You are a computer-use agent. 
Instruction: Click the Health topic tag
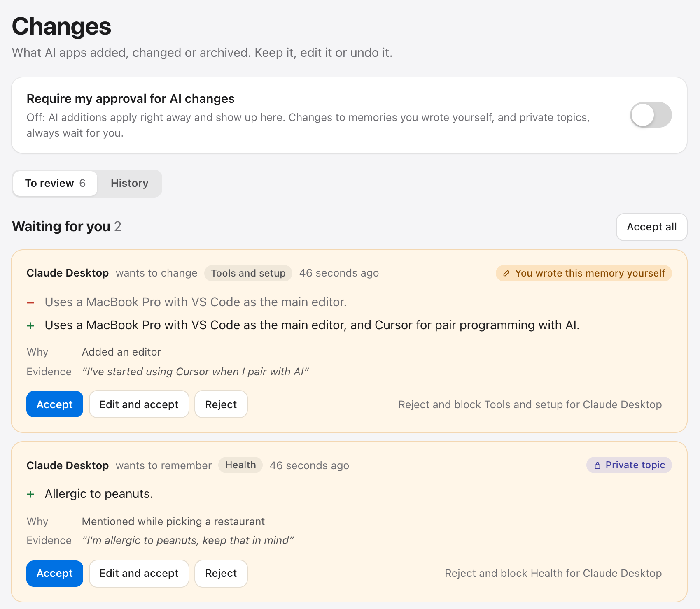(240, 465)
